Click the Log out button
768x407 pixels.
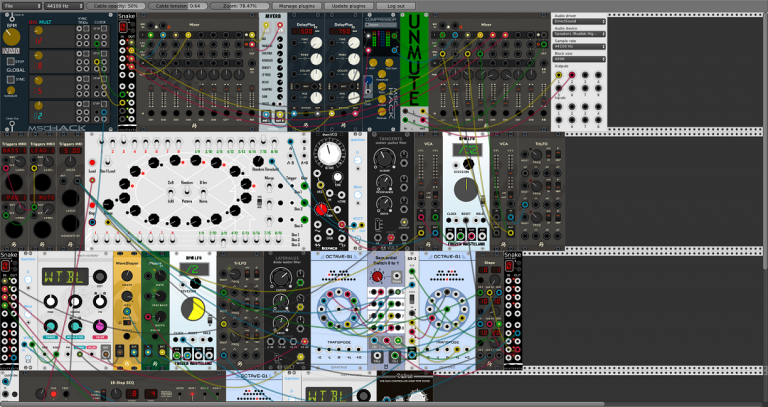396,6
